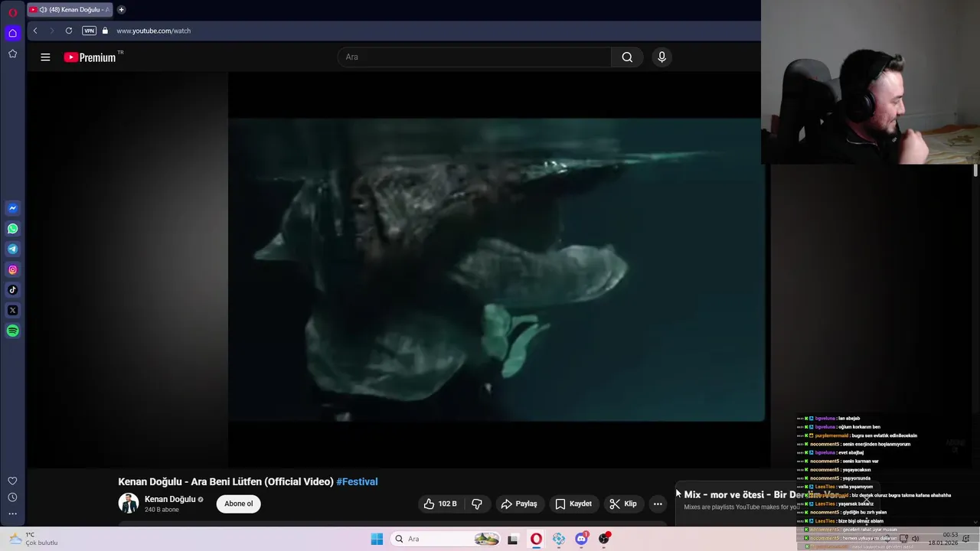
Task: Start voice search with microphone icon
Action: click(x=661, y=57)
